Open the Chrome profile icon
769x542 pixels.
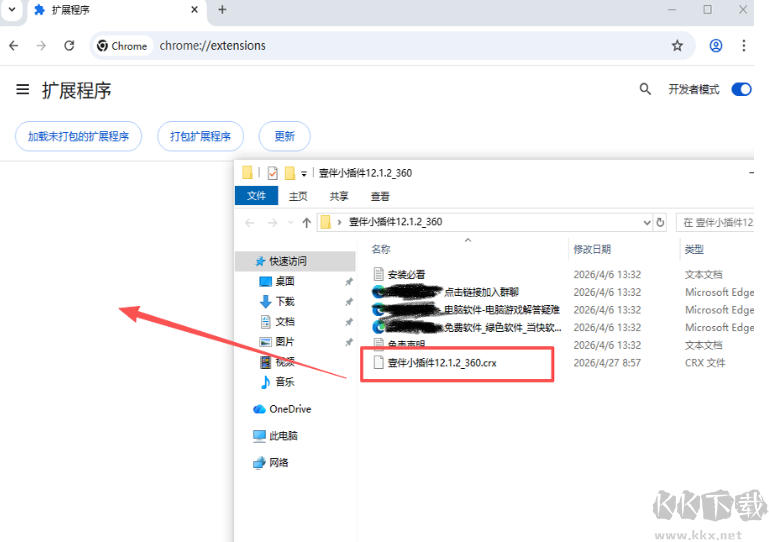716,46
